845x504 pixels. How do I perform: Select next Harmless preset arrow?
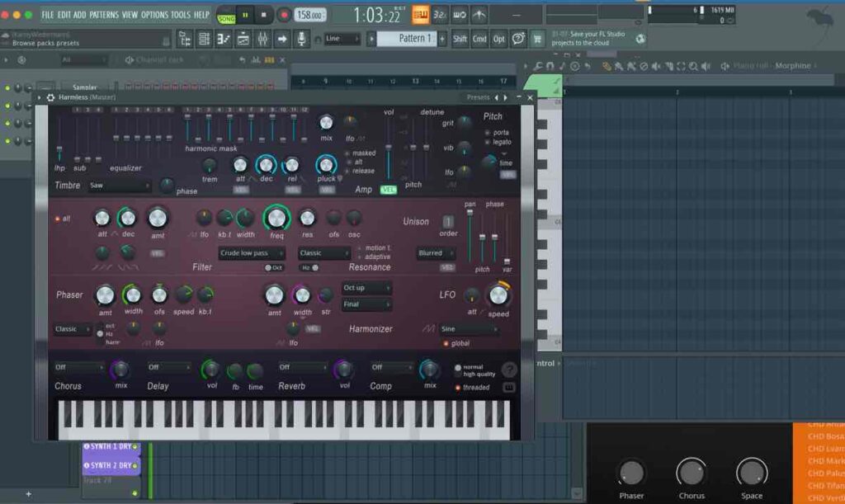(x=506, y=97)
